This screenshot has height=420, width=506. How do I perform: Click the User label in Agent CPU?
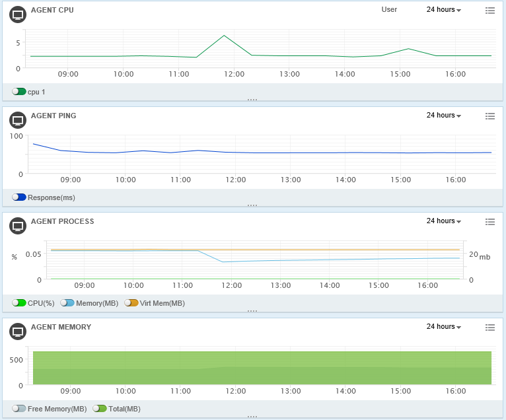(389, 10)
